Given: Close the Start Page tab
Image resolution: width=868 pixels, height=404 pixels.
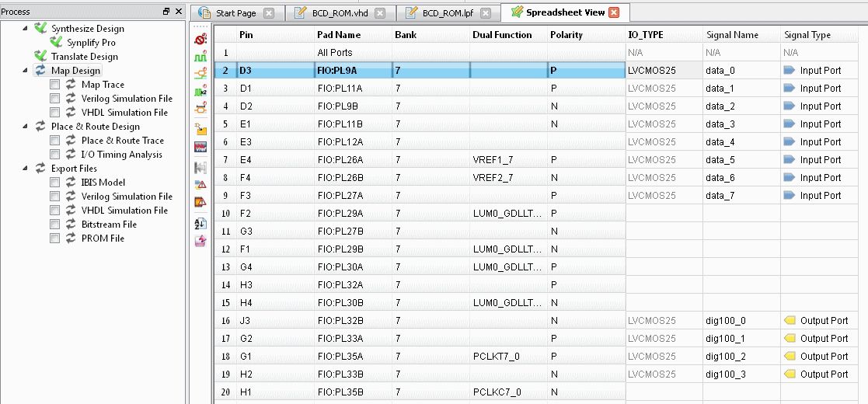Looking at the screenshot, I should 269,13.
